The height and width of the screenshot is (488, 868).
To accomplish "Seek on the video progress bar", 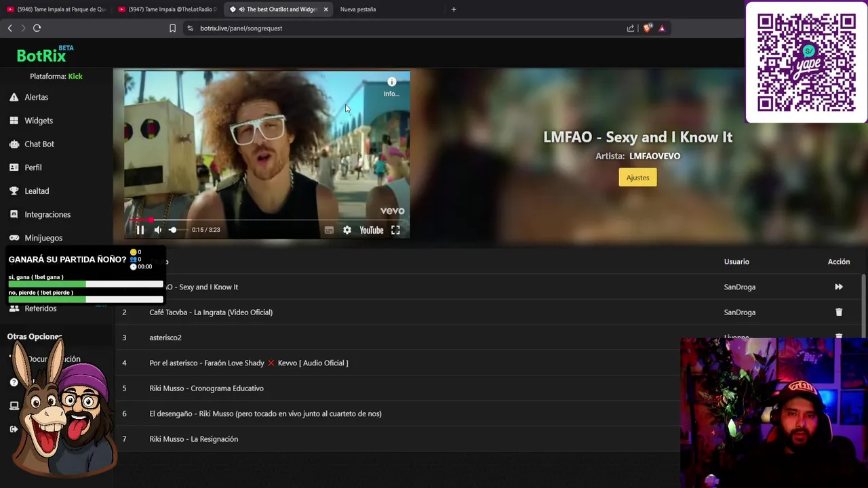I will [x=267, y=220].
